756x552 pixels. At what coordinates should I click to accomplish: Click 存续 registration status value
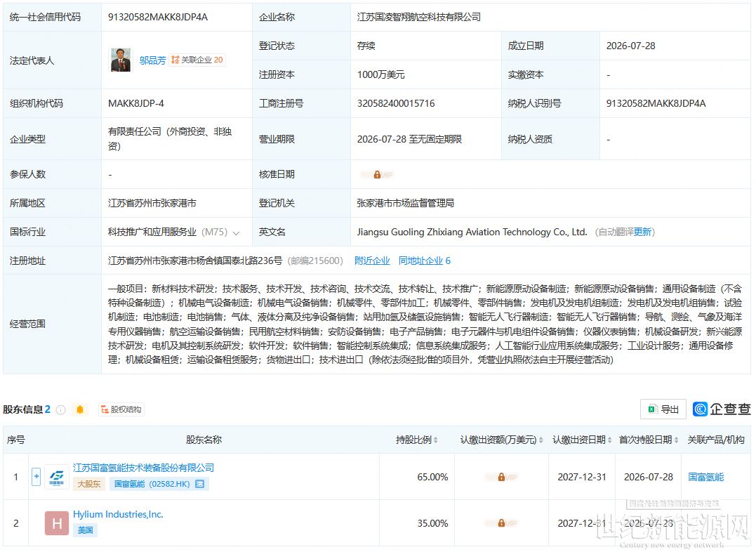(x=366, y=46)
